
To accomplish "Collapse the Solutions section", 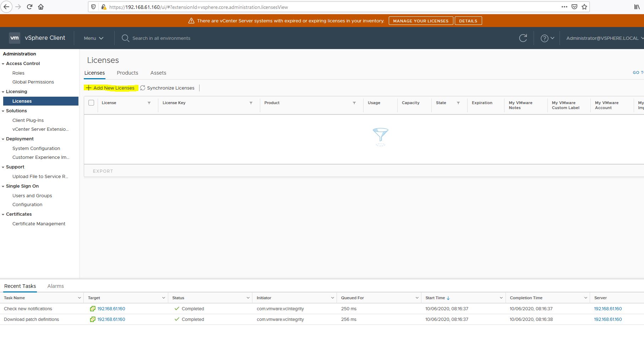I will tap(3, 111).
